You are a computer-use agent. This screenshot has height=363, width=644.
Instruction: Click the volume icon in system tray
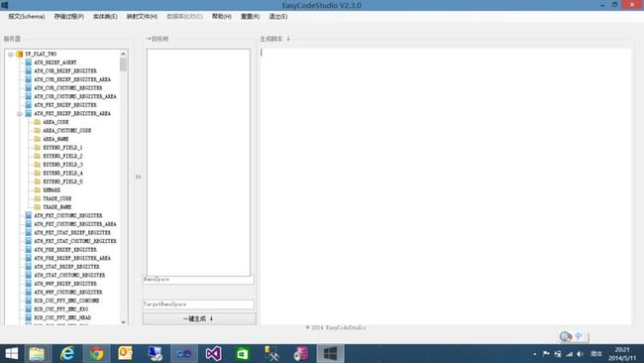(x=580, y=354)
